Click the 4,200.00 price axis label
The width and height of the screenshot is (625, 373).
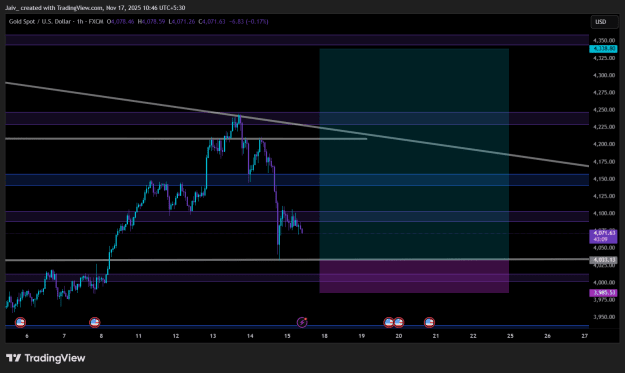pyautogui.click(x=604, y=144)
